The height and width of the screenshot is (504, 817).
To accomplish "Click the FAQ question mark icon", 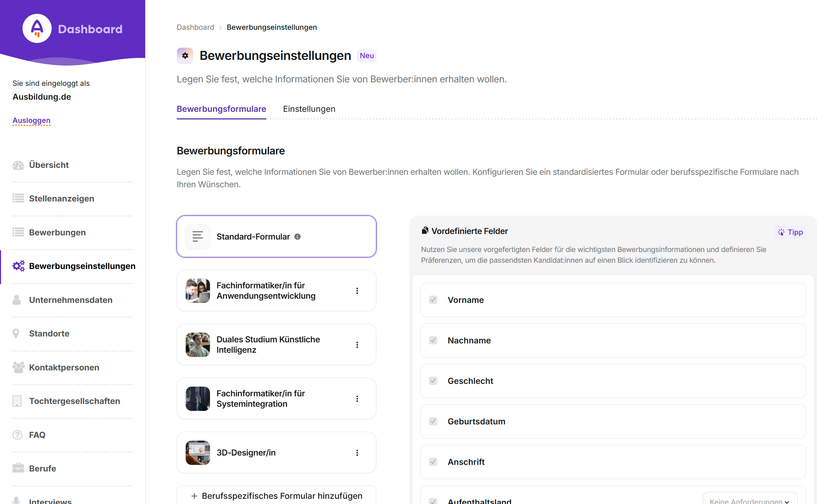I will point(17,435).
